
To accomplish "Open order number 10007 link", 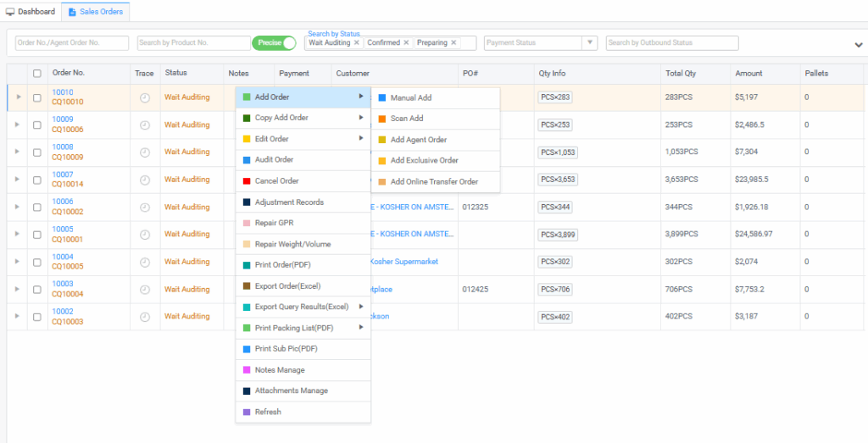I will (x=63, y=174).
